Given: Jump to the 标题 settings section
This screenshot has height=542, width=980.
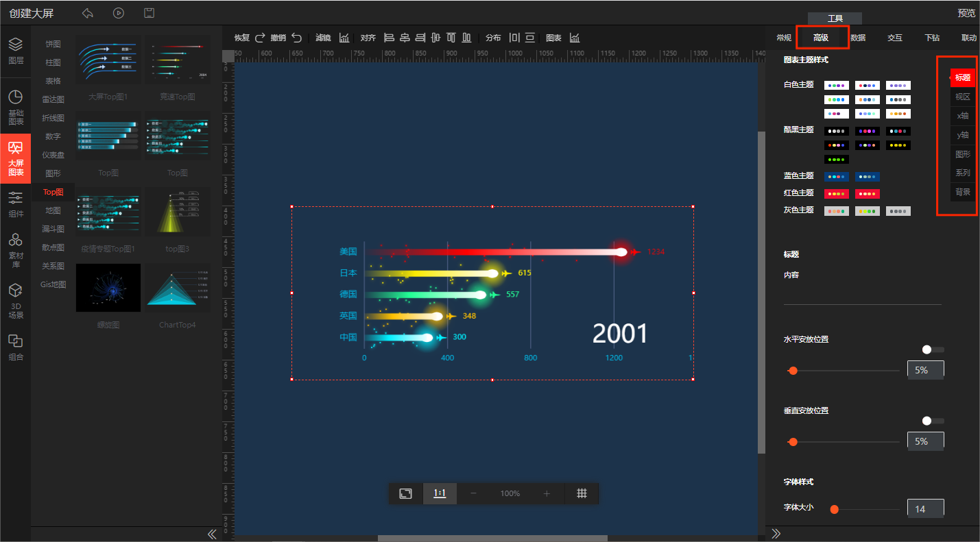Looking at the screenshot, I should click(963, 77).
